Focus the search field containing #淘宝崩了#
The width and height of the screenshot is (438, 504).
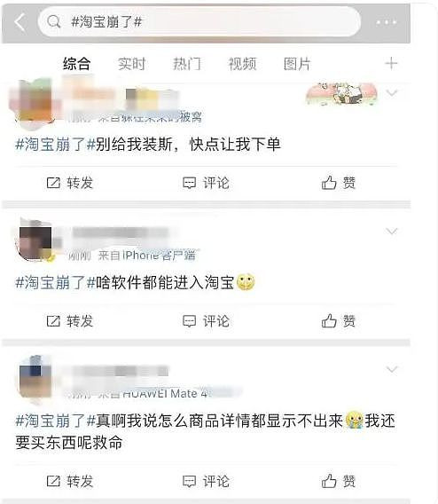199,22
